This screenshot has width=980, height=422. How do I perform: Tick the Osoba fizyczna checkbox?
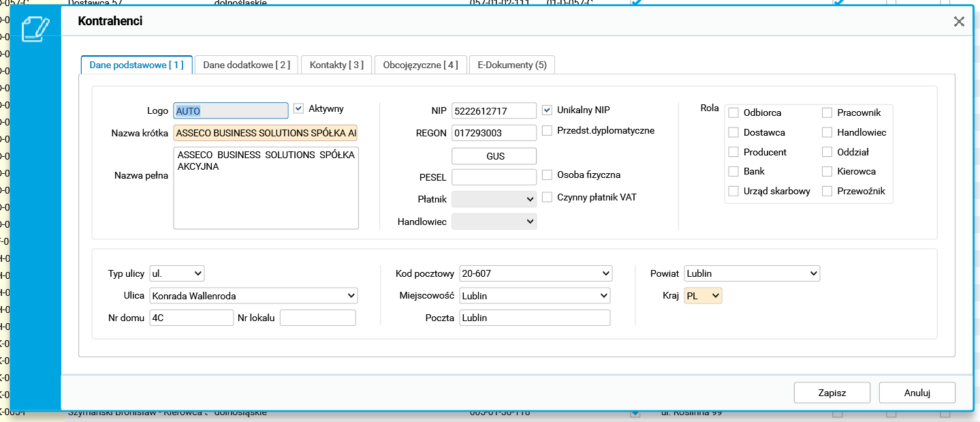click(x=547, y=175)
